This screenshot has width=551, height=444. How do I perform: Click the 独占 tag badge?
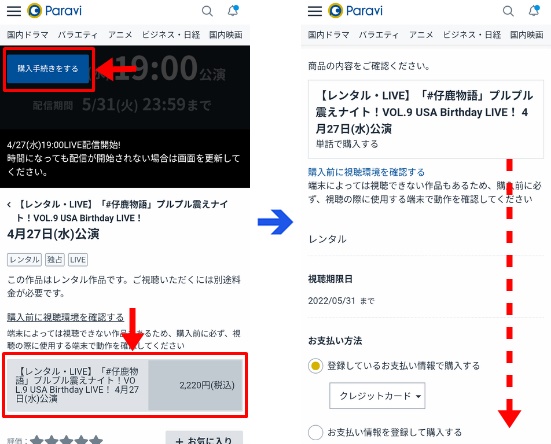(55, 260)
